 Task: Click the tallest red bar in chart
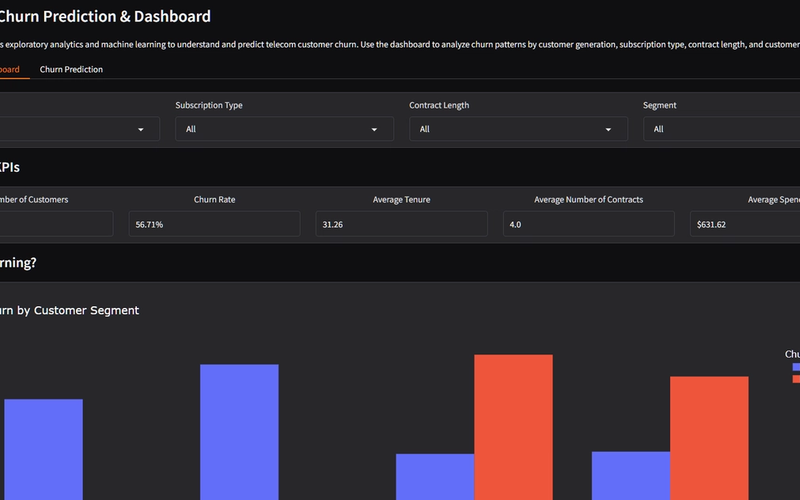tap(513, 428)
